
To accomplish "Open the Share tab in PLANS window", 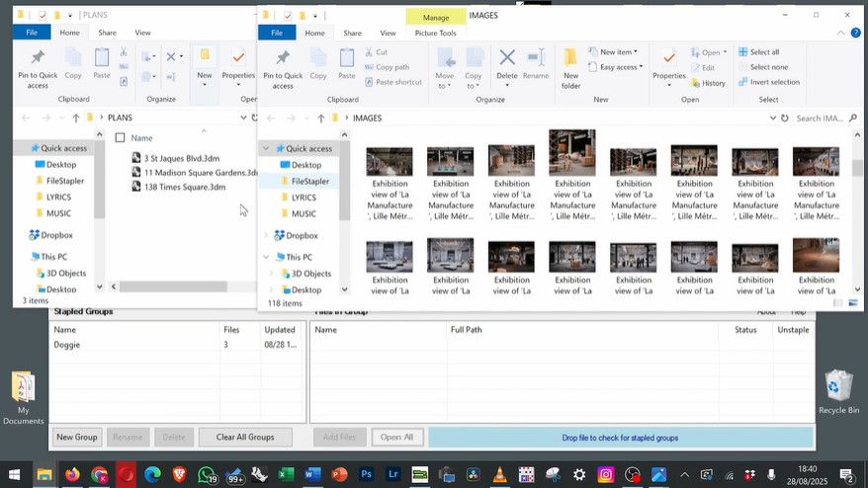I will click(107, 33).
